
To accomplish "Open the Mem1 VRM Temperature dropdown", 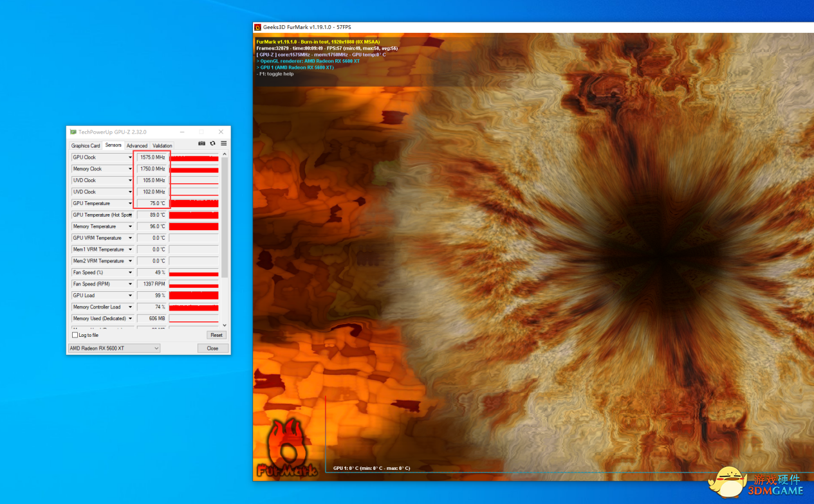I will 130,249.
